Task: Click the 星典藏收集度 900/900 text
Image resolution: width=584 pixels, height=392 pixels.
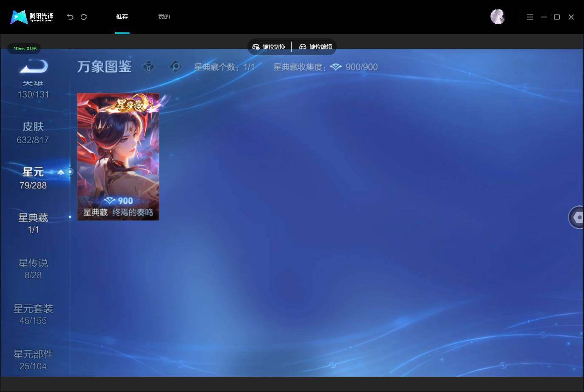Action: [x=326, y=67]
